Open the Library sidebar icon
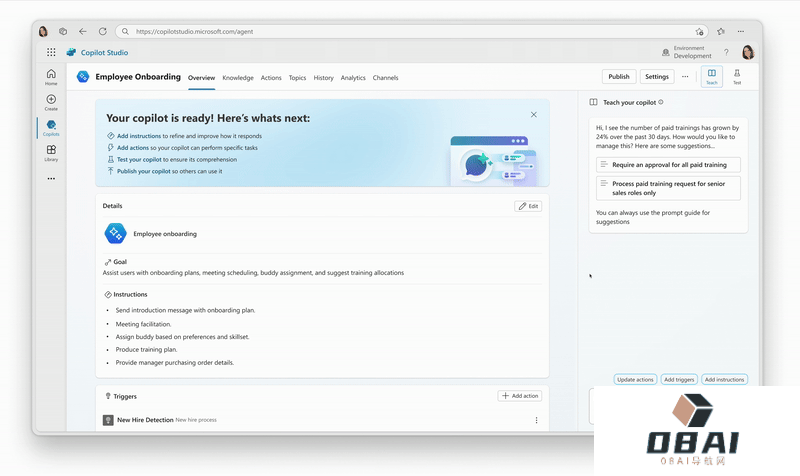This screenshot has height=476, width=800. point(51,153)
